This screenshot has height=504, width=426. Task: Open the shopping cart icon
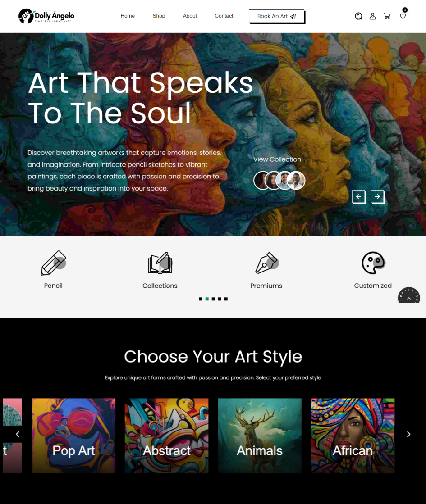[387, 16]
